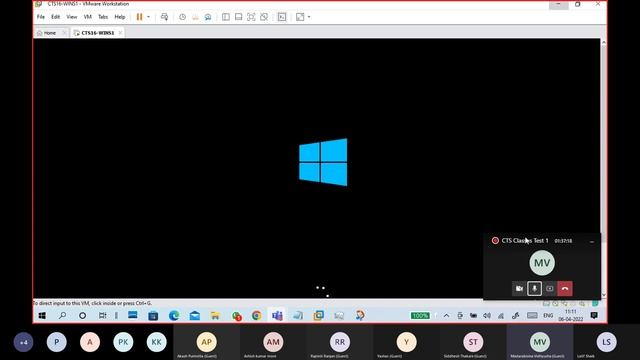The height and width of the screenshot is (360, 640).
Task: Toggle the library sidebar panel icon
Action: pos(226,17)
